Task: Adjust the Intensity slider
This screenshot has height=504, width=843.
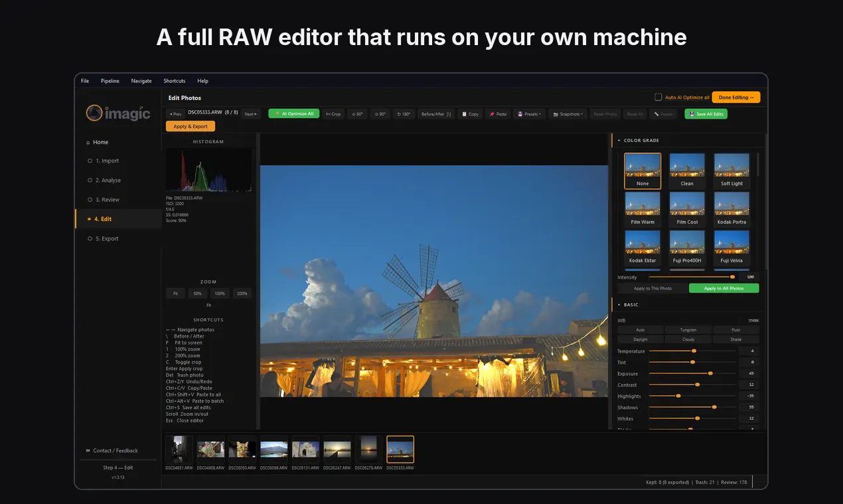Action: [x=692, y=277]
